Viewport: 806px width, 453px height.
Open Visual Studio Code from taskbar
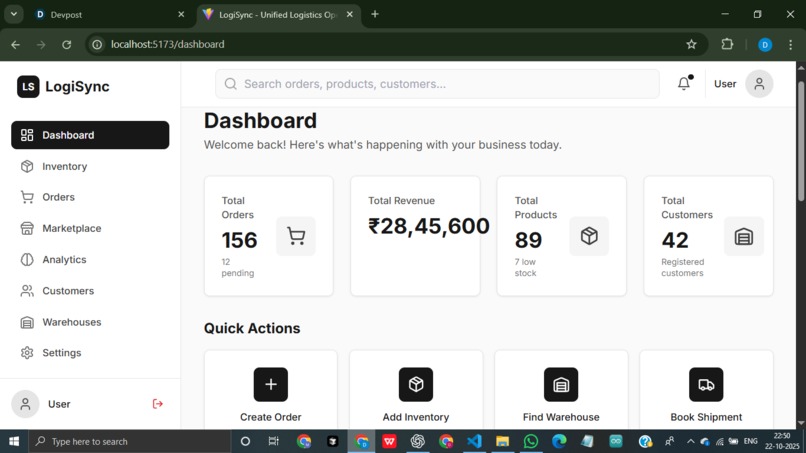[474, 441]
